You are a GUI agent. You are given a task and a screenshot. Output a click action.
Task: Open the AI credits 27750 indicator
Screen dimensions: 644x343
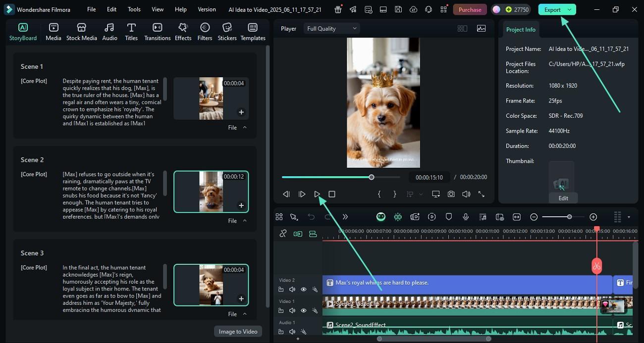click(x=511, y=9)
